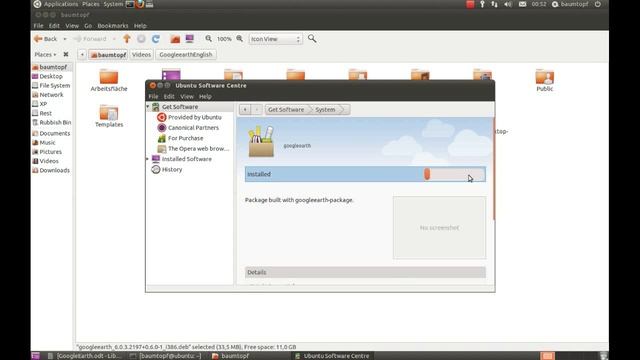Image resolution: width=640 pixels, height=360 pixels.
Task: Click the Videos path button
Action: pyautogui.click(x=141, y=55)
